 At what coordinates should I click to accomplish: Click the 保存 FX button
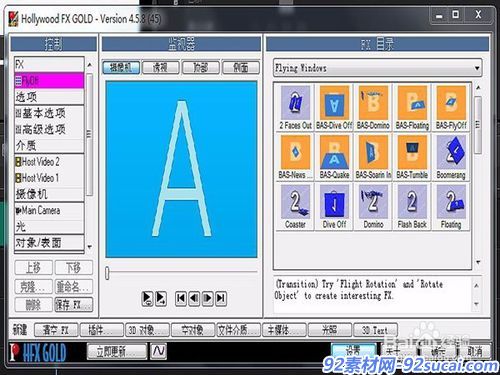tap(74, 305)
